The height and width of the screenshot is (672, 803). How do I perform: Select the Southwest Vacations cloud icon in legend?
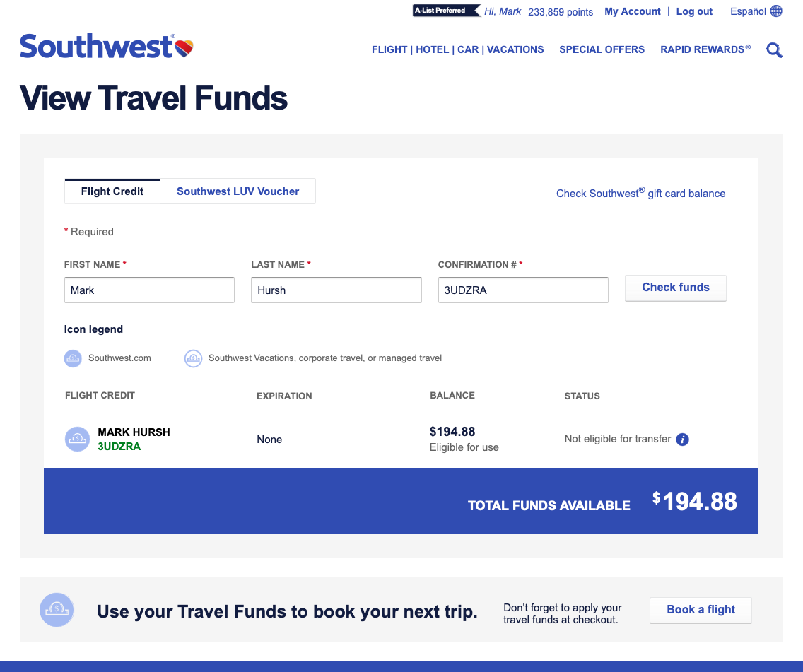(x=193, y=358)
